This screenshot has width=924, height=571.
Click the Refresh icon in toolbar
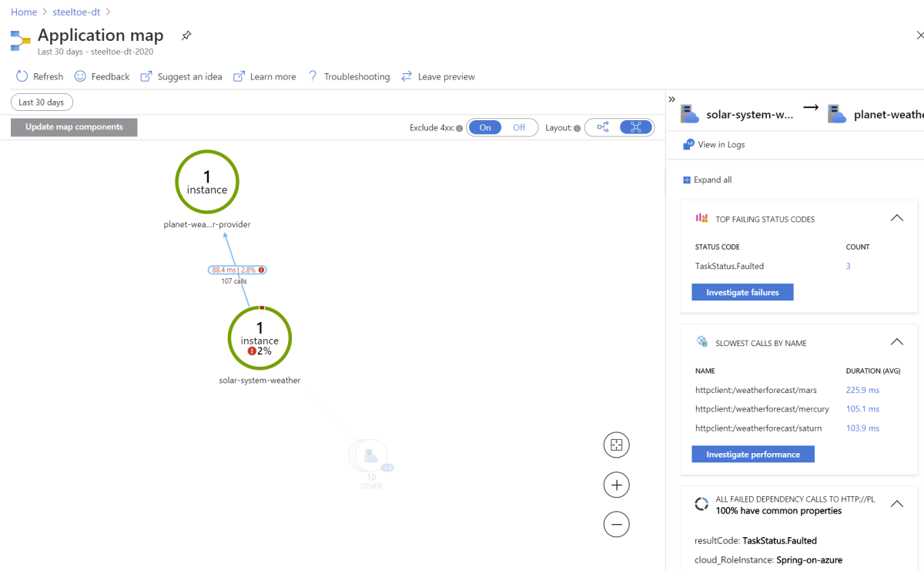pos(22,76)
